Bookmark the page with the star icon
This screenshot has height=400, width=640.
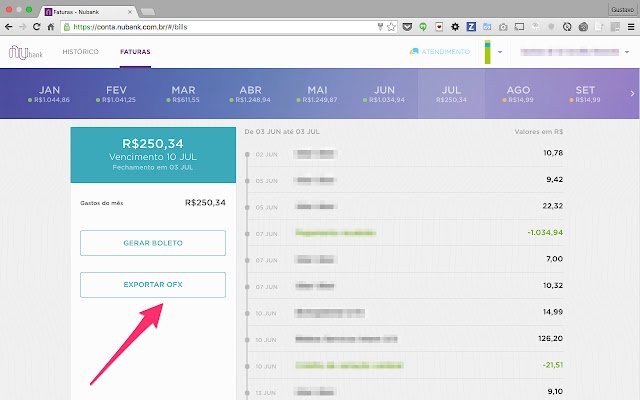point(391,27)
